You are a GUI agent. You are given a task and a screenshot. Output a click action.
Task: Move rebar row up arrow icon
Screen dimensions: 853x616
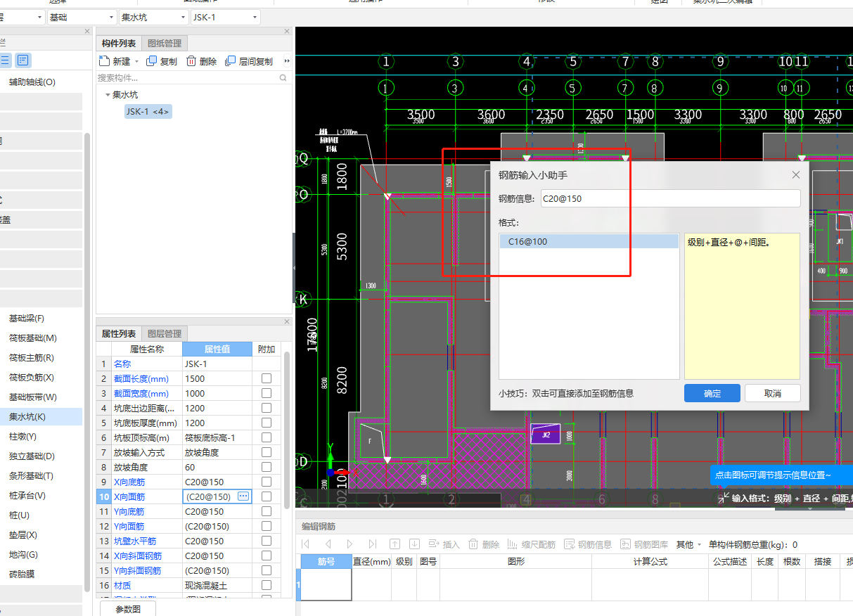pos(395,544)
